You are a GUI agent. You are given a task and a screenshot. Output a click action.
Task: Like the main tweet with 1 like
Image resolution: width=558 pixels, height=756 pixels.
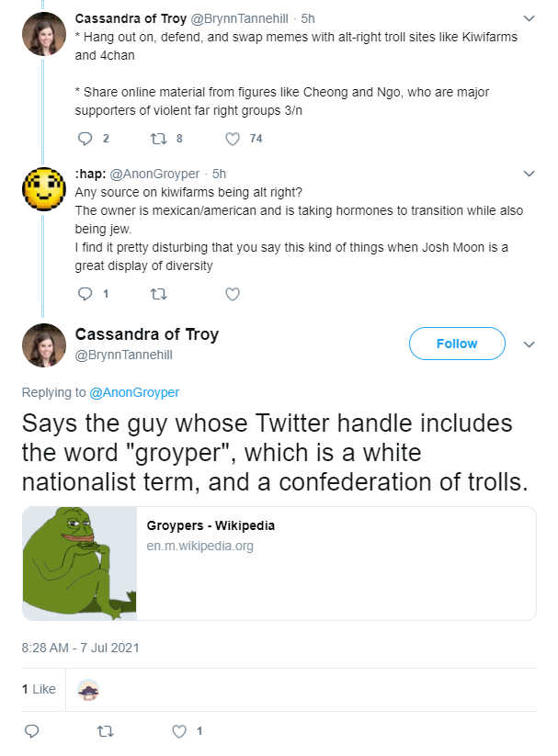(x=180, y=731)
